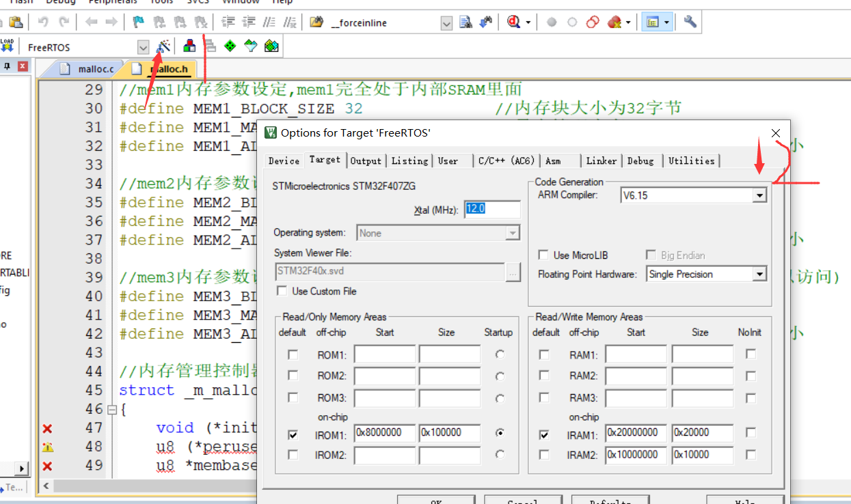Enable the Use MicroLIB checkbox
The width and height of the screenshot is (851, 504).
[543, 255]
